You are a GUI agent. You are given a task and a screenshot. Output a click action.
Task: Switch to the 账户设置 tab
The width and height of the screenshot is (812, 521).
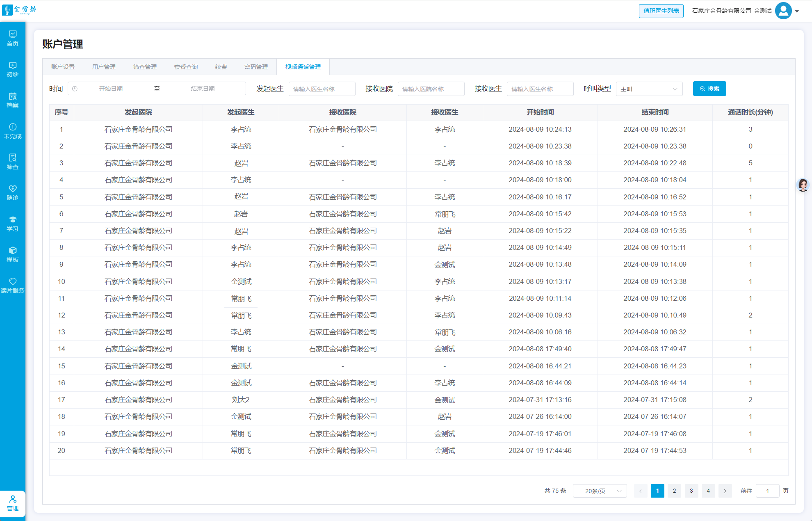(63, 67)
